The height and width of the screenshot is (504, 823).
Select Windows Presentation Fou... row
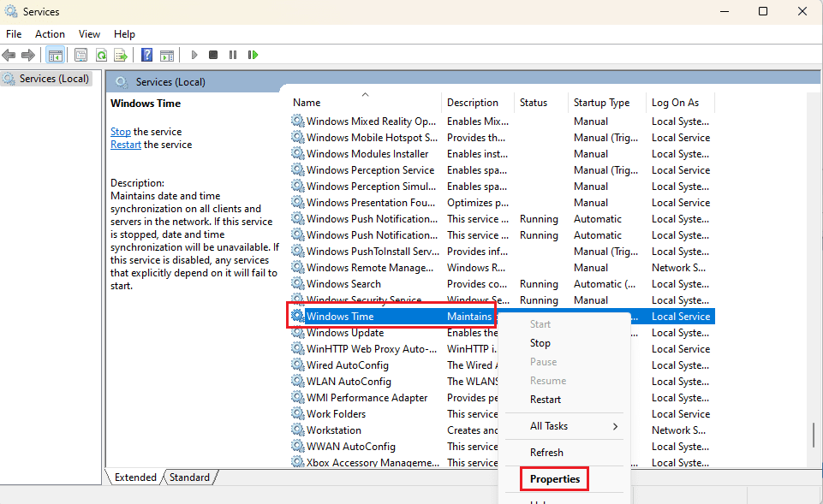[502, 203]
